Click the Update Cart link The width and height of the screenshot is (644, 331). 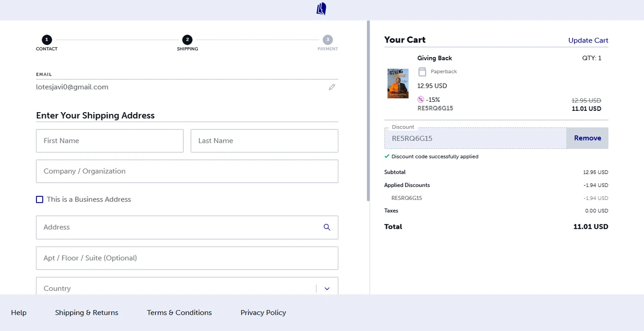pos(588,40)
